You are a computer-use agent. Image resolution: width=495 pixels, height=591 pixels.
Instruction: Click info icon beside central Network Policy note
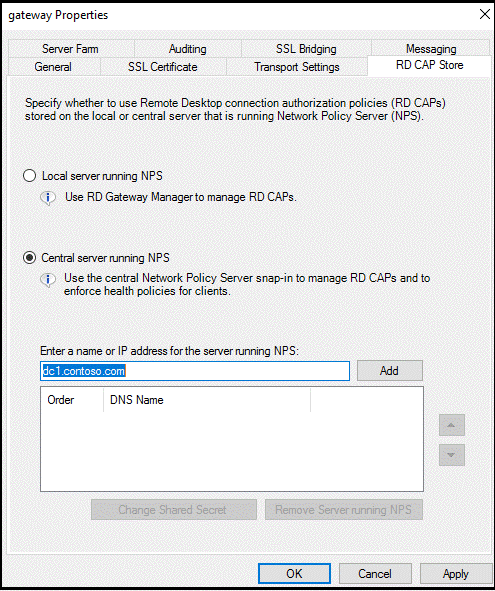48,279
